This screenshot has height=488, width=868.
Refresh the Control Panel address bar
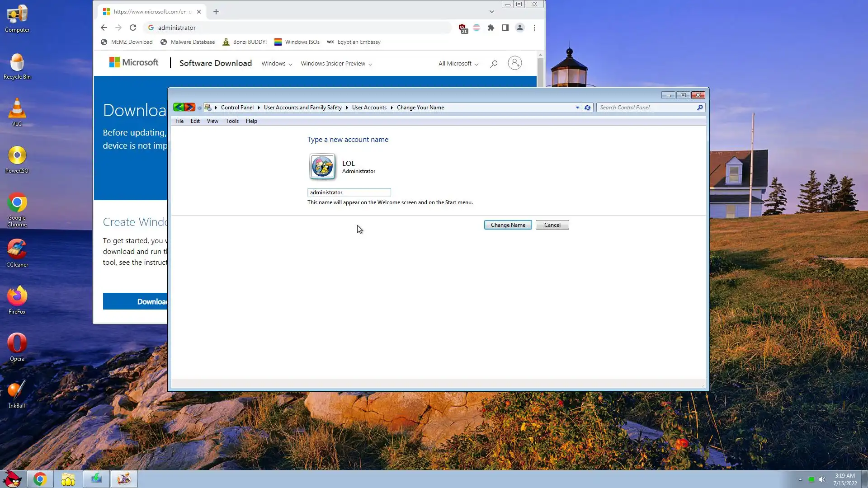point(587,108)
